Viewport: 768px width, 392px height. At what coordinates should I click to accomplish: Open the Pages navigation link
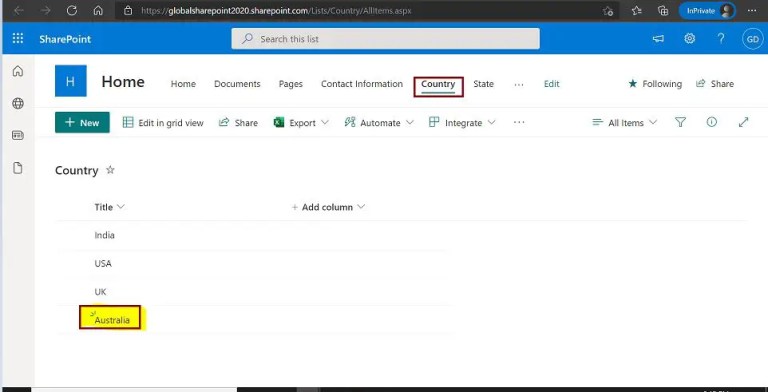click(290, 84)
